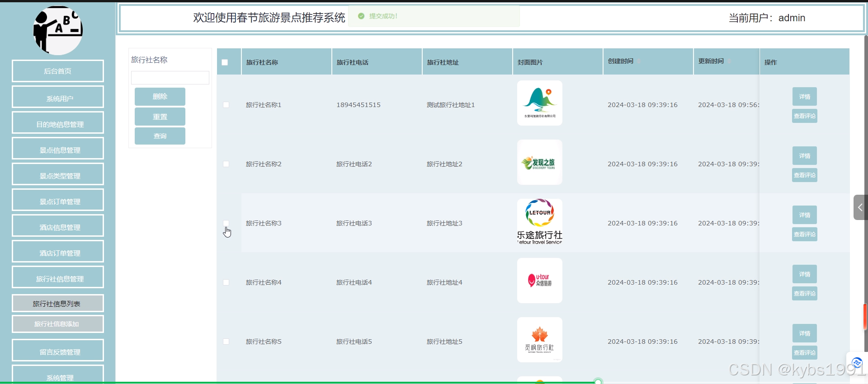Open 详情 for 旅行社名称4
The image size is (868, 384).
[805, 274]
